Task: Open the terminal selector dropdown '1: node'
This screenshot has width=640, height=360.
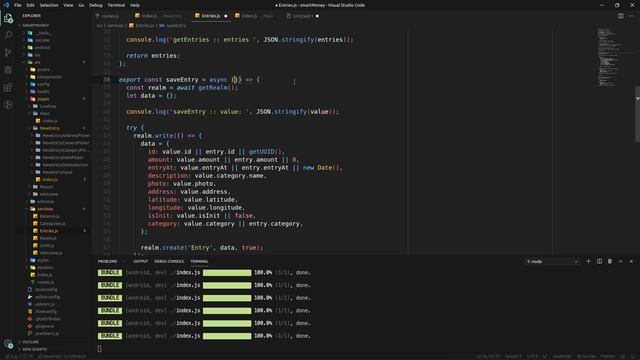Action: pos(552,261)
